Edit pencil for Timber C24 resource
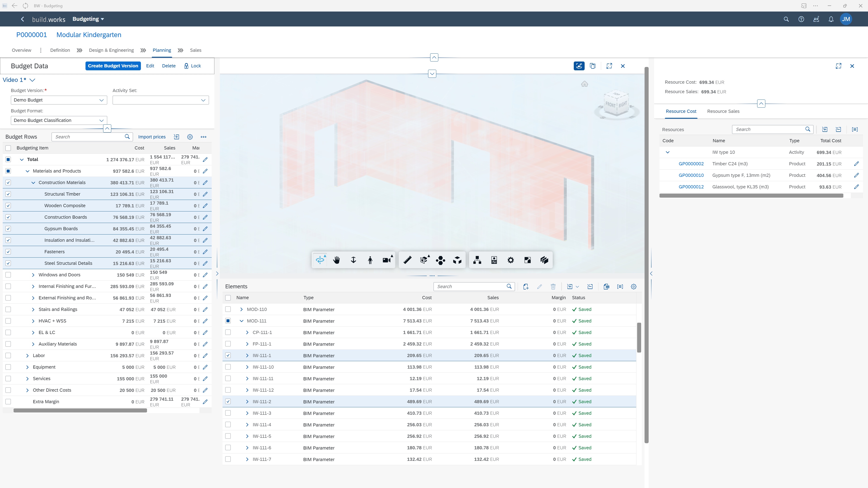 pos(856,164)
